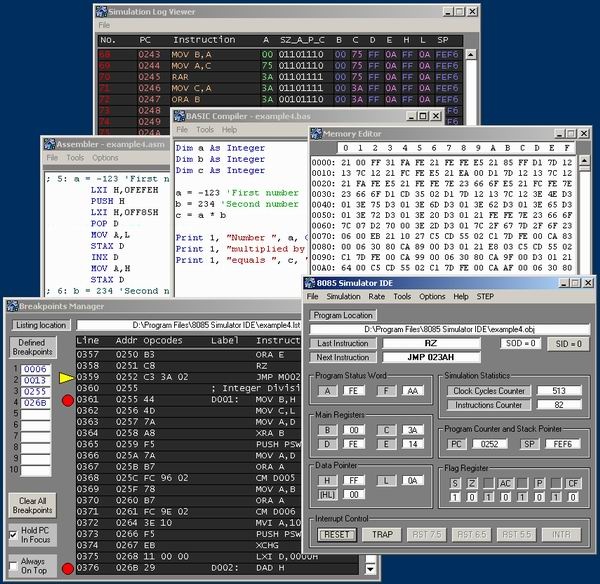Click the red breakpoint marker at line 0376
Screen dimensions: 600x584
pyautogui.click(x=66, y=569)
